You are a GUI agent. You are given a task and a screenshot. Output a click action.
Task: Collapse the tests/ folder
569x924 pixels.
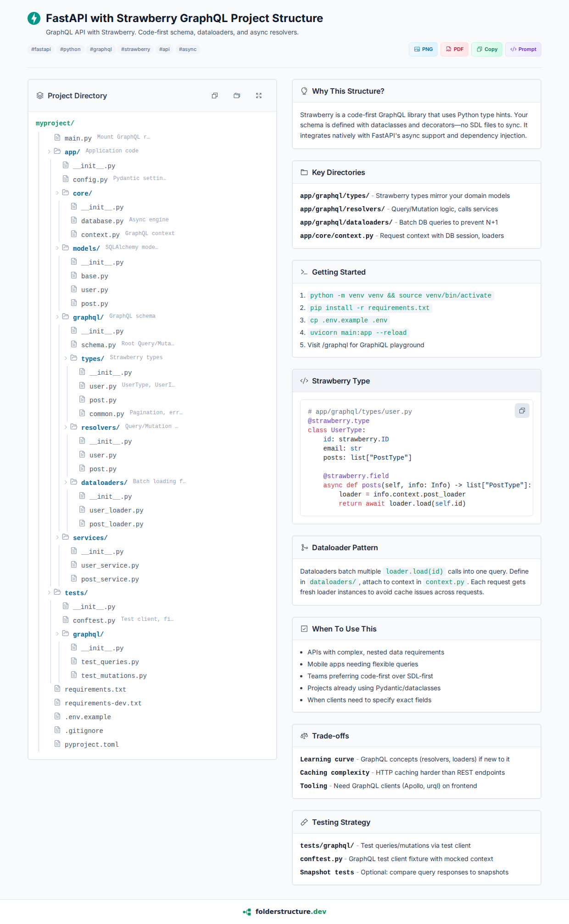point(49,592)
